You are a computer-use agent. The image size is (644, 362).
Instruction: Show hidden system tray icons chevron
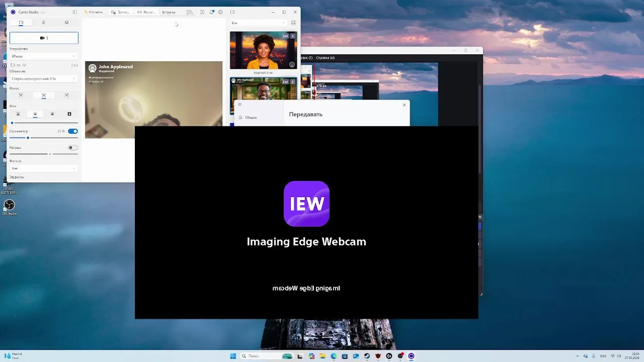(578, 356)
